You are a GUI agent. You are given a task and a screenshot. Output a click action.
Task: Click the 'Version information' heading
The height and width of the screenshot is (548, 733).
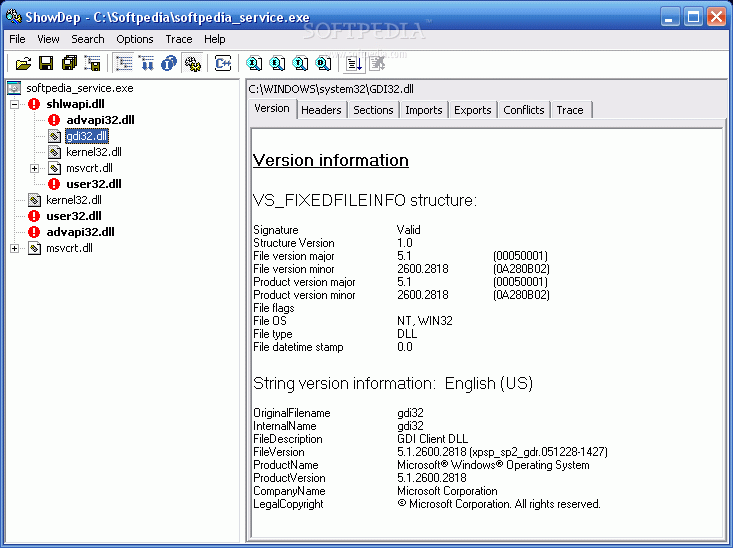coord(331,160)
